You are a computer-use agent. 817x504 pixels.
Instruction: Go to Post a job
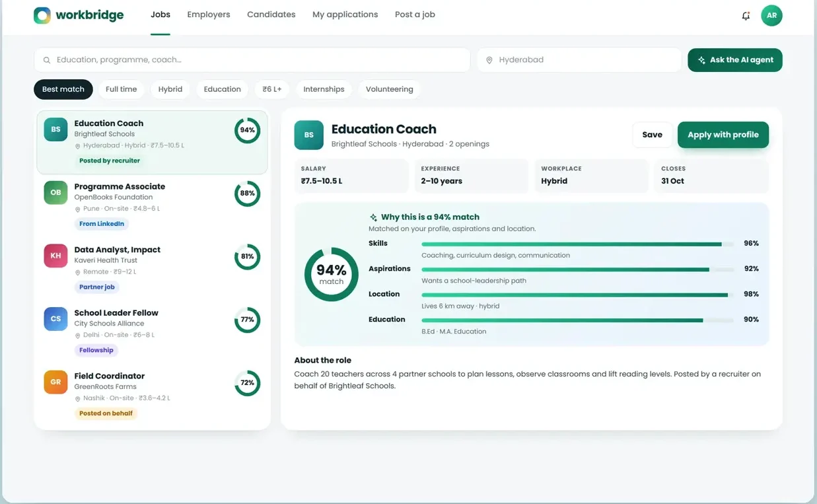[x=415, y=15]
